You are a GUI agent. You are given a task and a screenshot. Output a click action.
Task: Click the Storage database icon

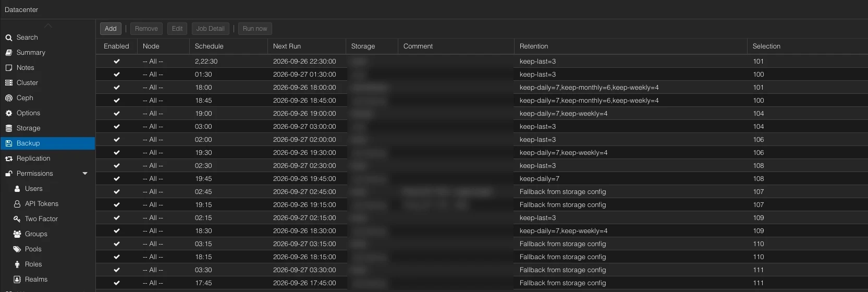(x=9, y=128)
